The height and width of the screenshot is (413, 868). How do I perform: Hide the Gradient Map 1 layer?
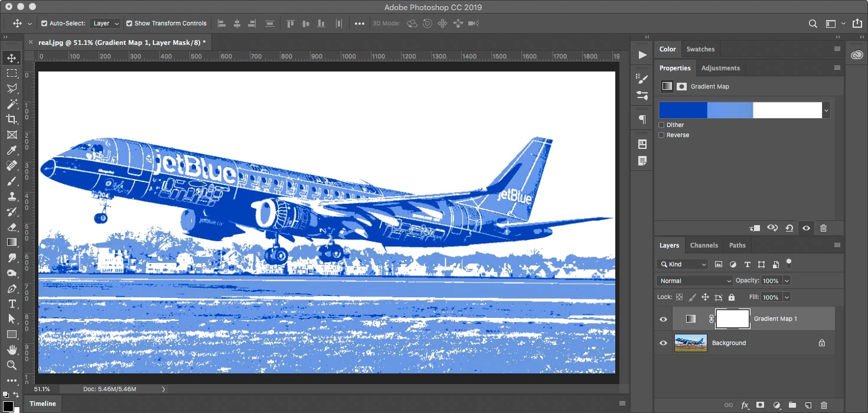[x=663, y=319]
